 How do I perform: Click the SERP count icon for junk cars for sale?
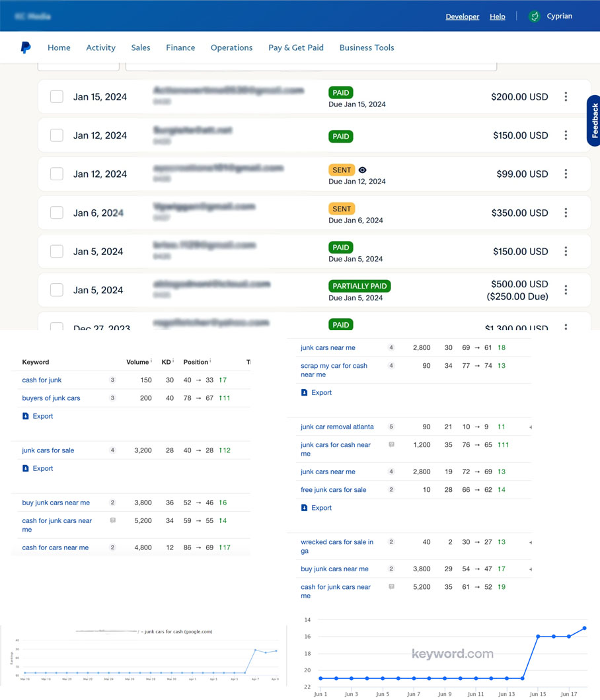pos(112,450)
